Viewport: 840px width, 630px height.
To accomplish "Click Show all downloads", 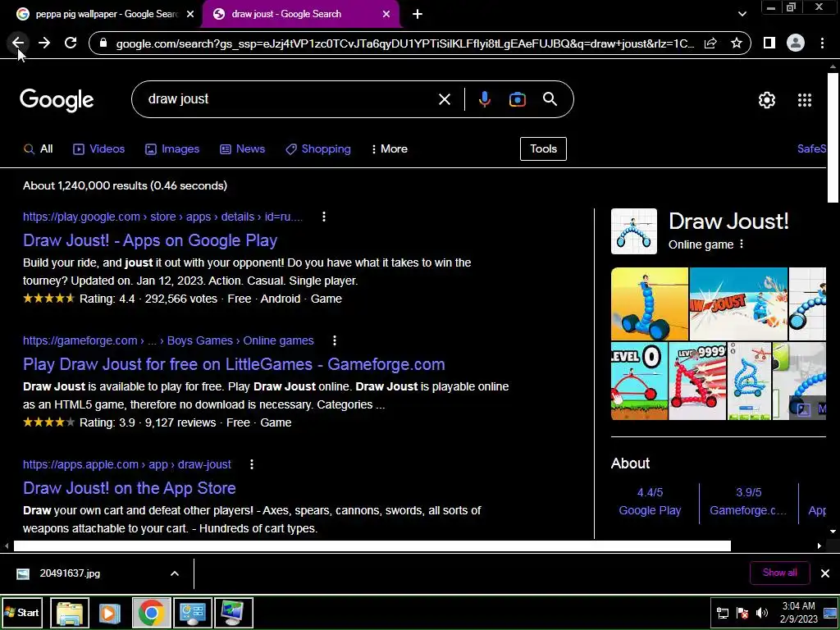I will [x=779, y=573].
